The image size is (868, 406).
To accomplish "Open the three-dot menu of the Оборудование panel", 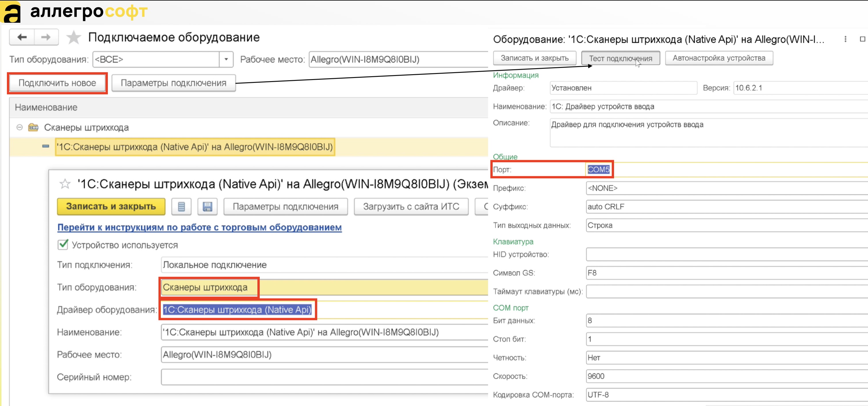I will 845,39.
